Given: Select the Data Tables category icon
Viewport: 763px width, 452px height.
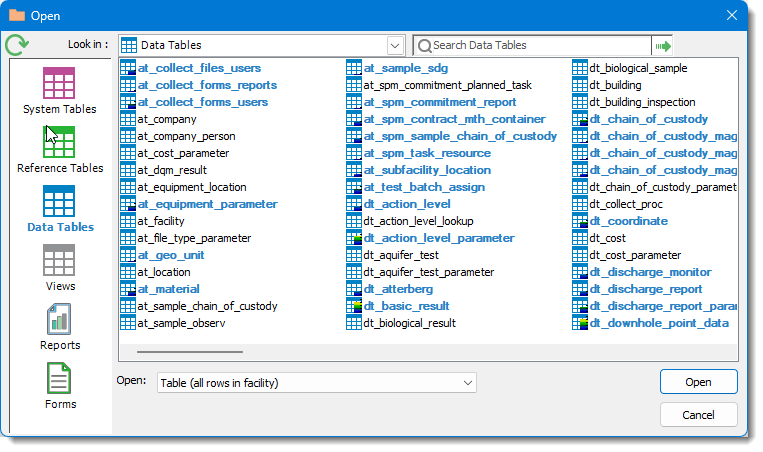Looking at the screenshot, I should click(x=59, y=201).
